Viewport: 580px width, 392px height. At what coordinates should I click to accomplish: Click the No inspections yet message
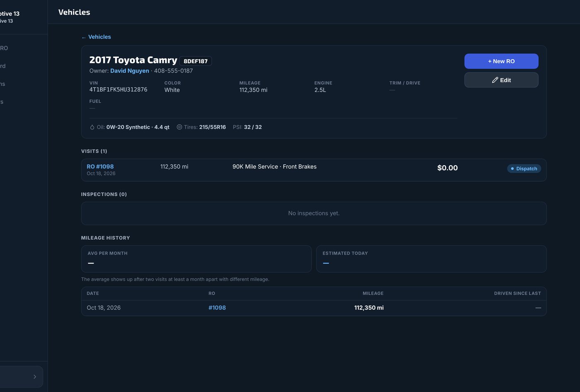click(314, 213)
